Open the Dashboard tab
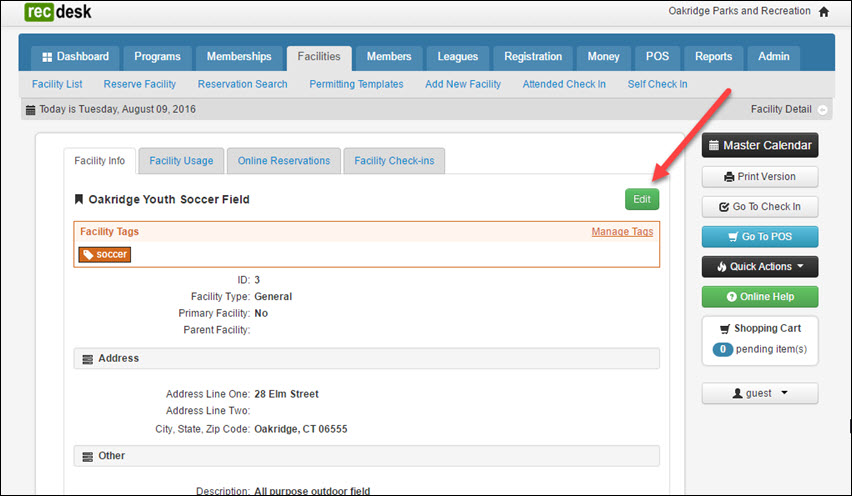852x496 pixels. point(76,57)
